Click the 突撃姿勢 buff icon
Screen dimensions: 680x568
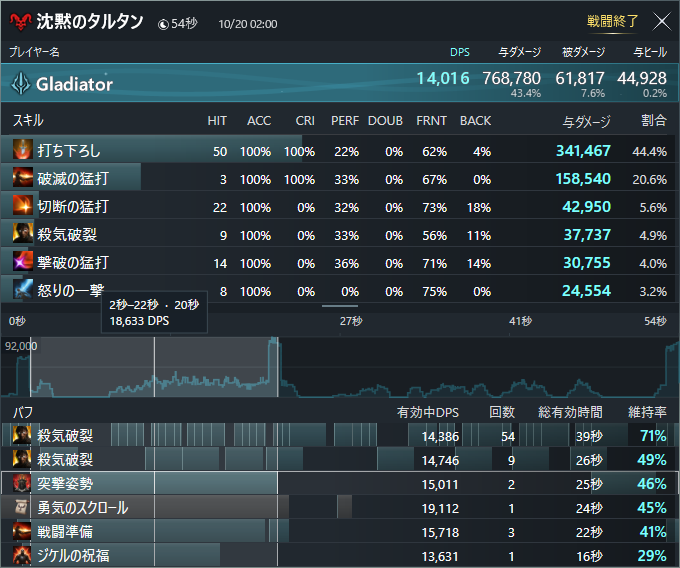click(x=22, y=483)
